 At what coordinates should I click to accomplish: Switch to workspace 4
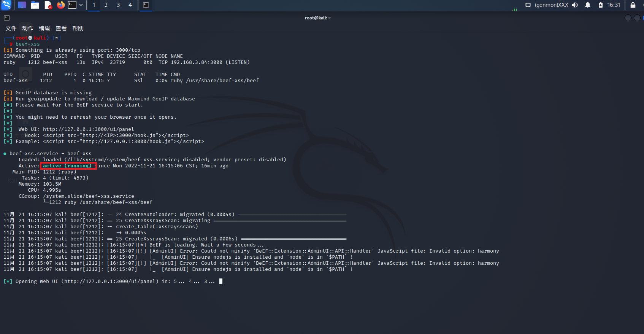(130, 5)
